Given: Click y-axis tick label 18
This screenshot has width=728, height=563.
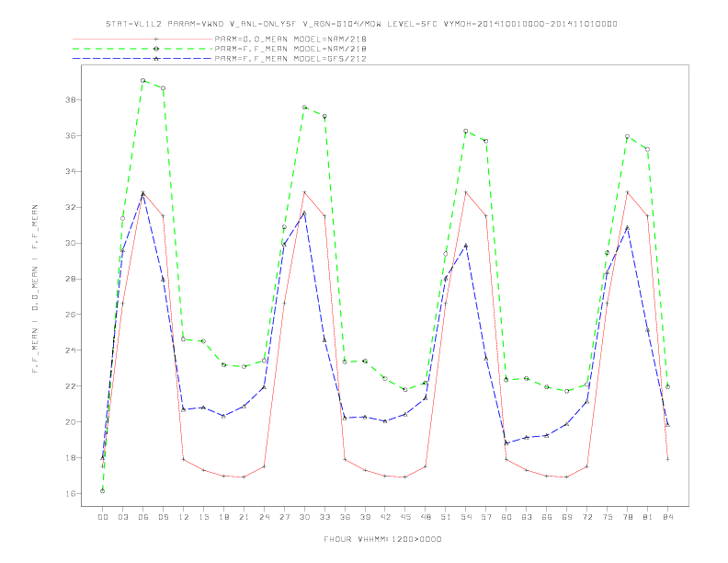Looking at the screenshot, I should (71, 457).
